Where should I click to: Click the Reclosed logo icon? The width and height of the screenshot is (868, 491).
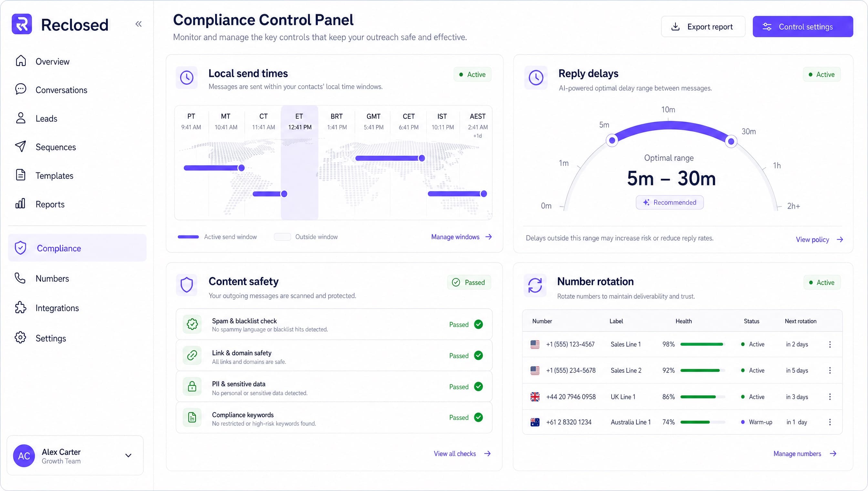tap(22, 24)
